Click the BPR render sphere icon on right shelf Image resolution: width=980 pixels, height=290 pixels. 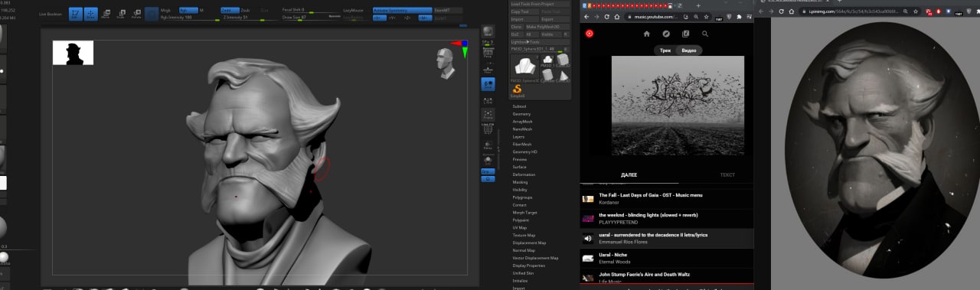pos(488,31)
